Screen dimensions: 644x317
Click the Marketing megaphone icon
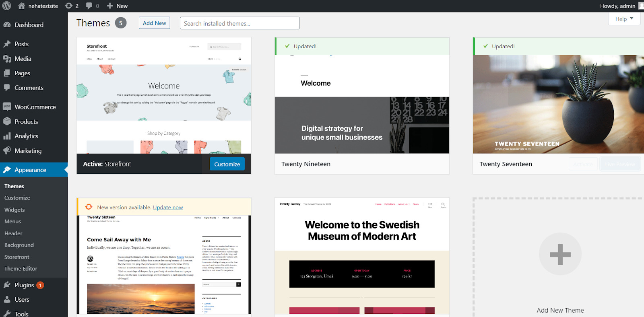pyautogui.click(x=7, y=150)
